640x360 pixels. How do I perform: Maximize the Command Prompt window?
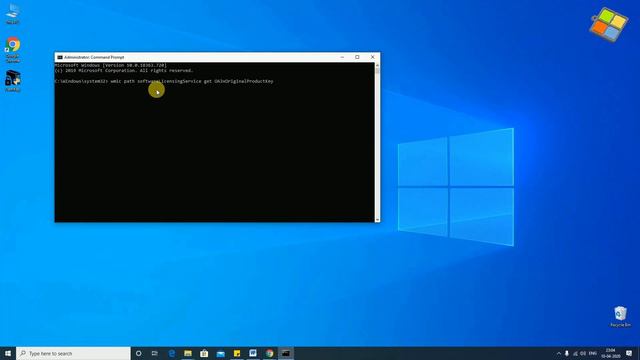click(357, 57)
